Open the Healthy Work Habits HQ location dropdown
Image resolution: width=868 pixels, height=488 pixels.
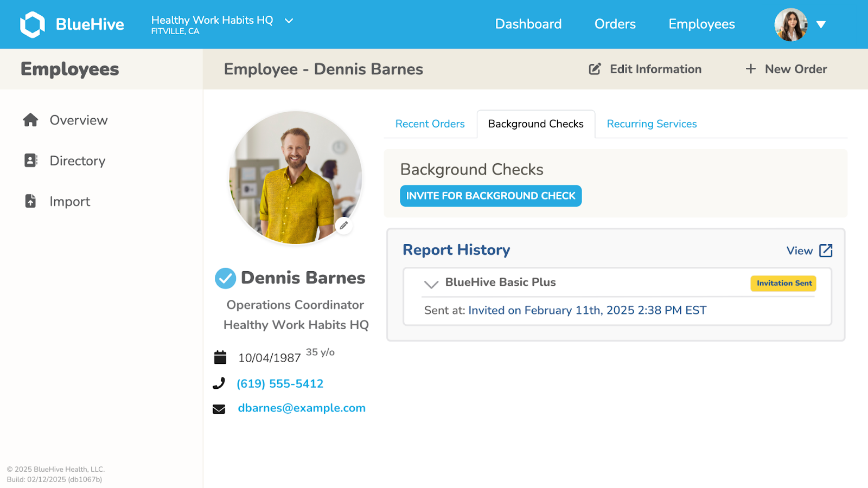[222, 24]
